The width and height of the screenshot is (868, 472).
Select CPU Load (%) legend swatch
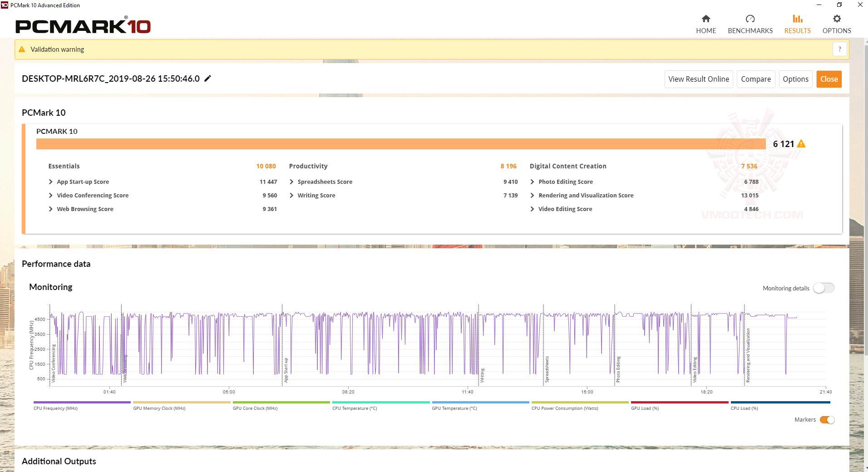tap(780, 402)
